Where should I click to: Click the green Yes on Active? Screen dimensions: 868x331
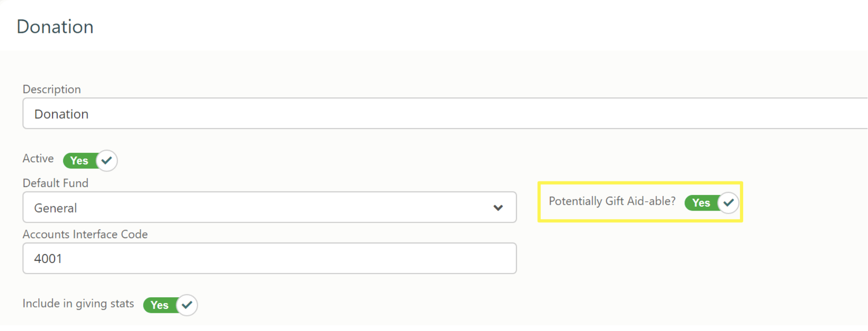pos(79,161)
